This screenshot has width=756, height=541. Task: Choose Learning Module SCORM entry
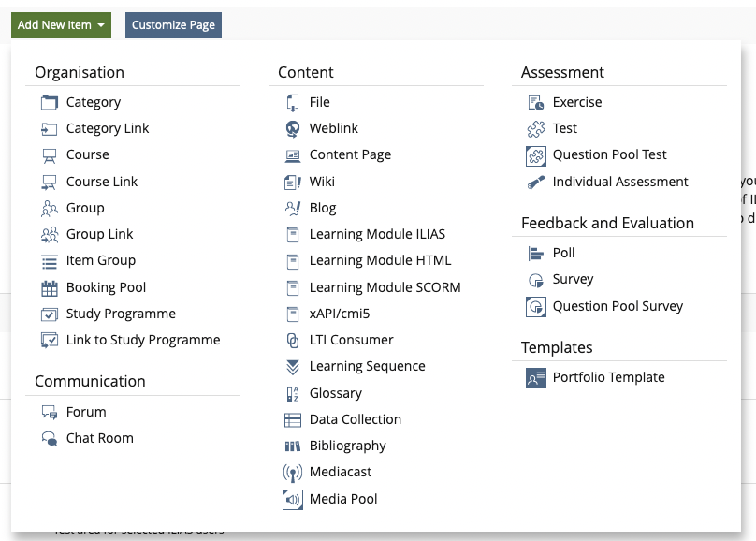pyautogui.click(x=385, y=287)
